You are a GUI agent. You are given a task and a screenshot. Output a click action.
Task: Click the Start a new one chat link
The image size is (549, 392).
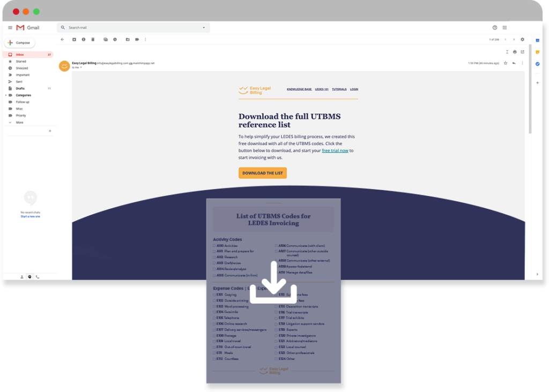31,216
